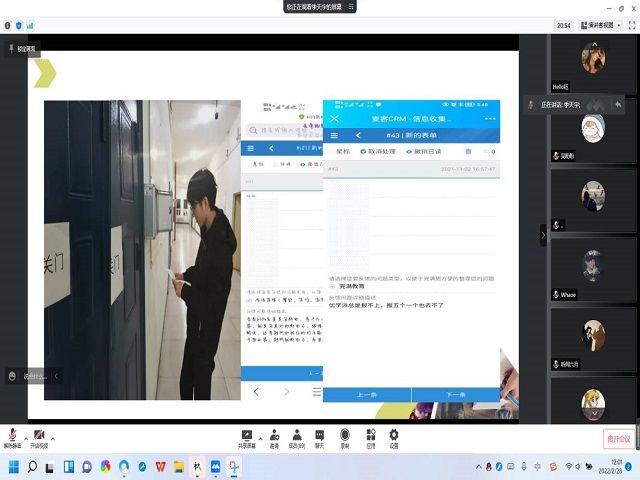Expand share screen options arrow

(260, 438)
